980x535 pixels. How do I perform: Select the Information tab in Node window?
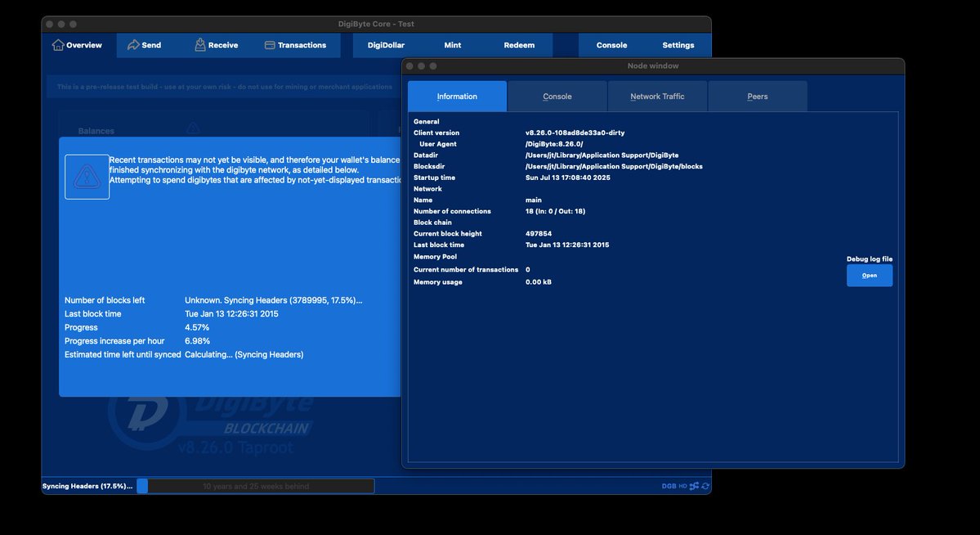coord(457,97)
